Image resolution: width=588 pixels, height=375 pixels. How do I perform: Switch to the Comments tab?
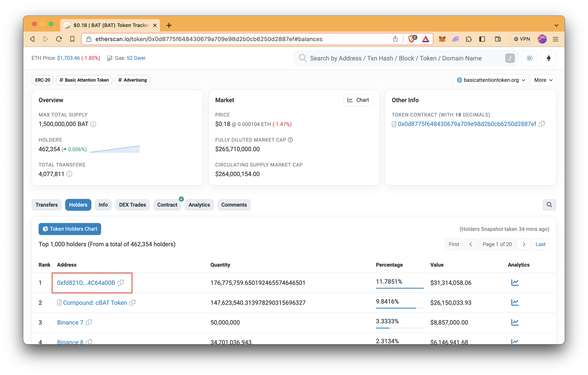pos(234,205)
